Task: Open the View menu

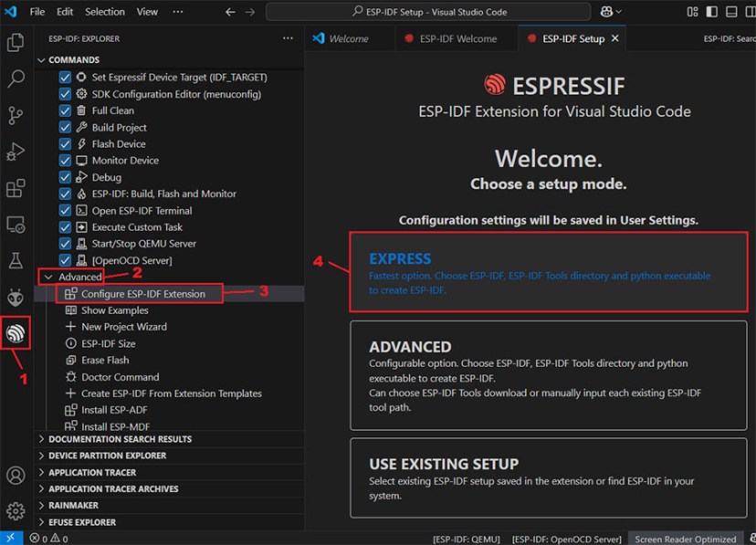Action: tap(146, 12)
